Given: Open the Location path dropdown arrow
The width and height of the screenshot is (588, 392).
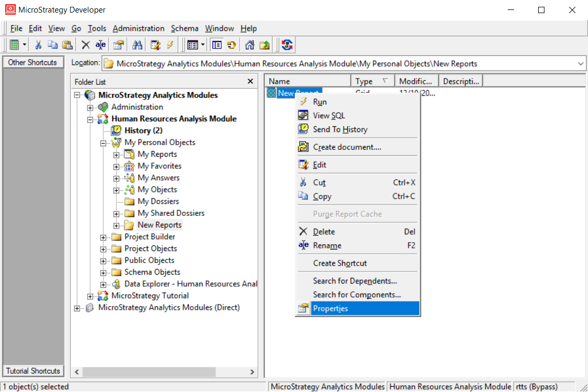Looking at the screenshot, I should coord(580,64).
